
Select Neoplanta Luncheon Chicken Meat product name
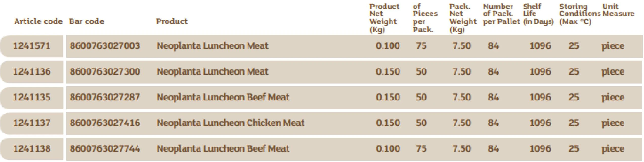(230, 123)
